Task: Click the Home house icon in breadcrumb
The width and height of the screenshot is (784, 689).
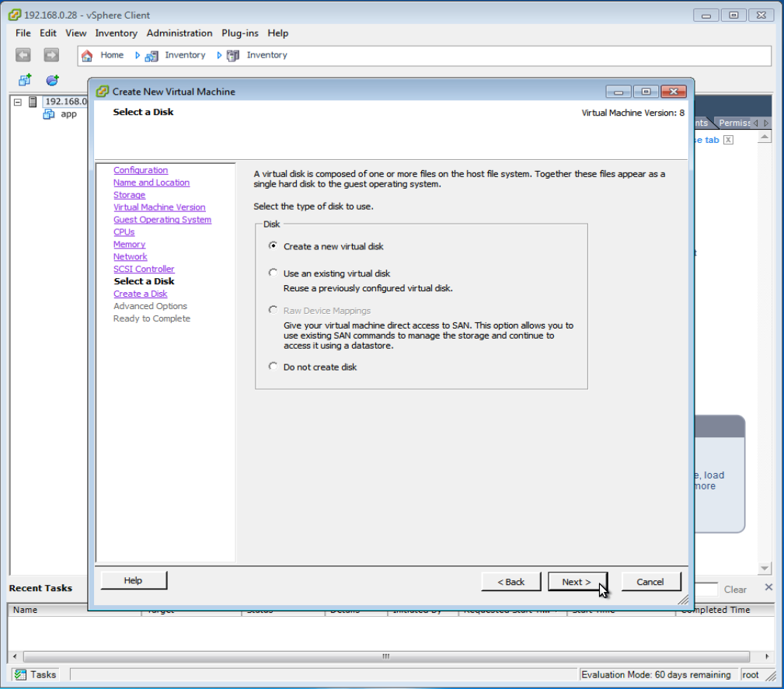Action: pyautogui.click(x=87, y=55)
